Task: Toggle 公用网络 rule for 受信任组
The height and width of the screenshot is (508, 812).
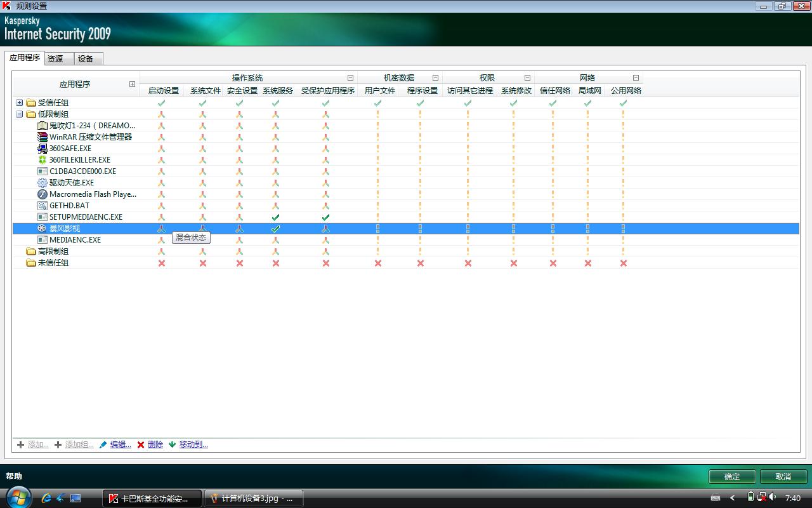Action: point(624,103)
